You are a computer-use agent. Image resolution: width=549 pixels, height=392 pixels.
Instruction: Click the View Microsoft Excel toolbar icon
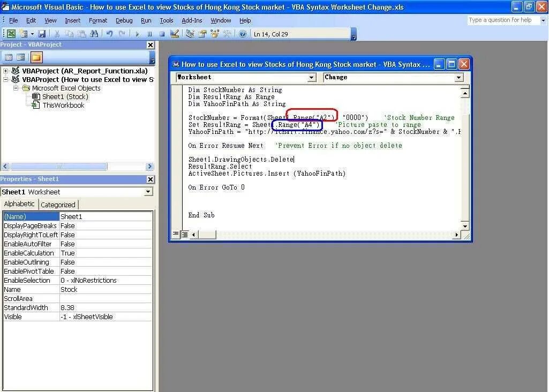[x=11, y=34]
